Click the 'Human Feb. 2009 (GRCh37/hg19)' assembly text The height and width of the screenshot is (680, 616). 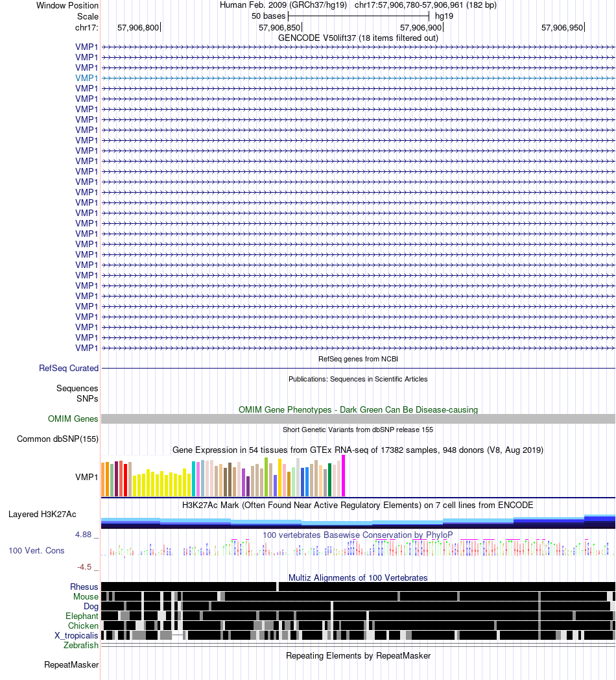pos(283,5)
